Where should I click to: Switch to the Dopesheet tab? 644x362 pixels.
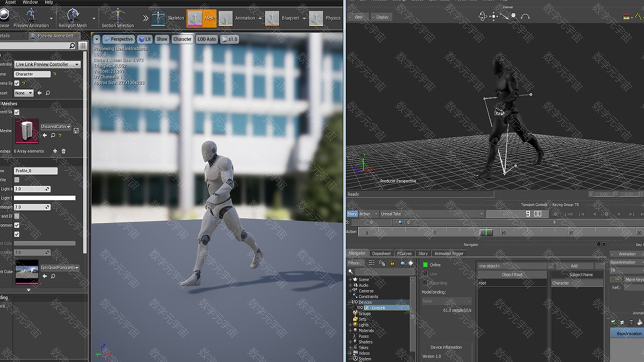point(381,253)
